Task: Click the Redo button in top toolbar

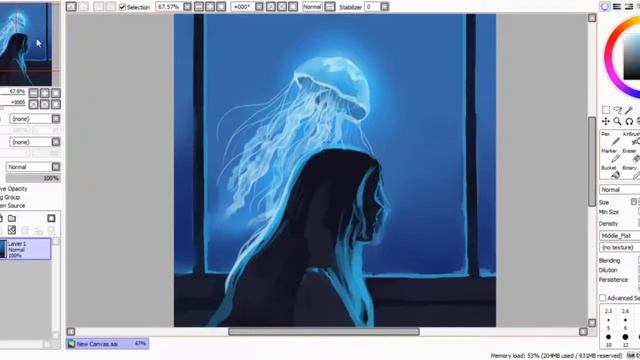Action: (x=83, y=7)
